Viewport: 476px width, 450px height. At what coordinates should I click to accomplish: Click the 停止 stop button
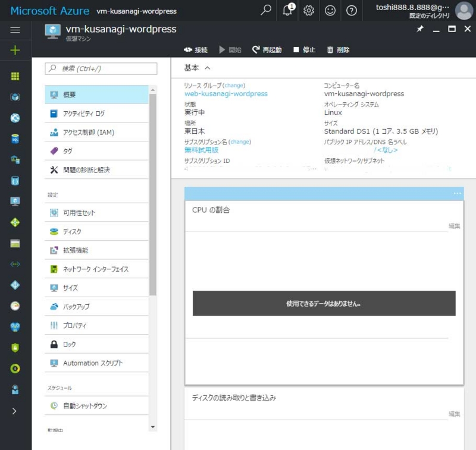point(305,50)
